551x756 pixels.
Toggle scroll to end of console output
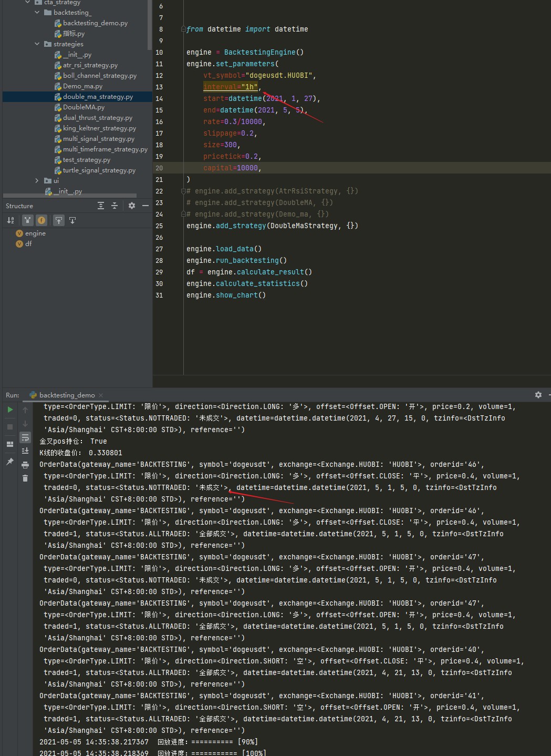(x=25, y=451)
